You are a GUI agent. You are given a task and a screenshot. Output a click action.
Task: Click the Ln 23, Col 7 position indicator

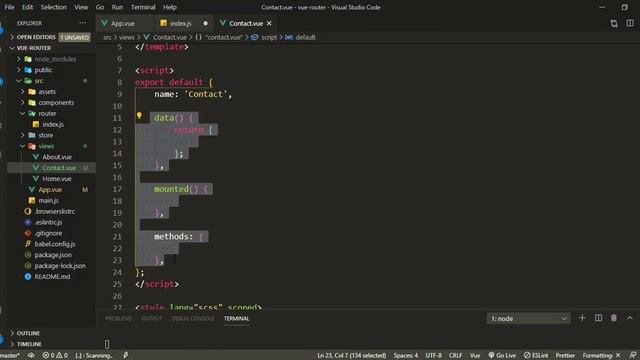coord(351,356)
